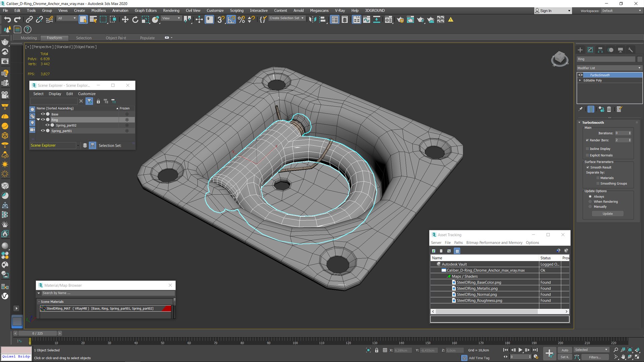This screenshot has width=644, height=362.
Task: Click the Remove modifier trash icon
Action: 609,109
